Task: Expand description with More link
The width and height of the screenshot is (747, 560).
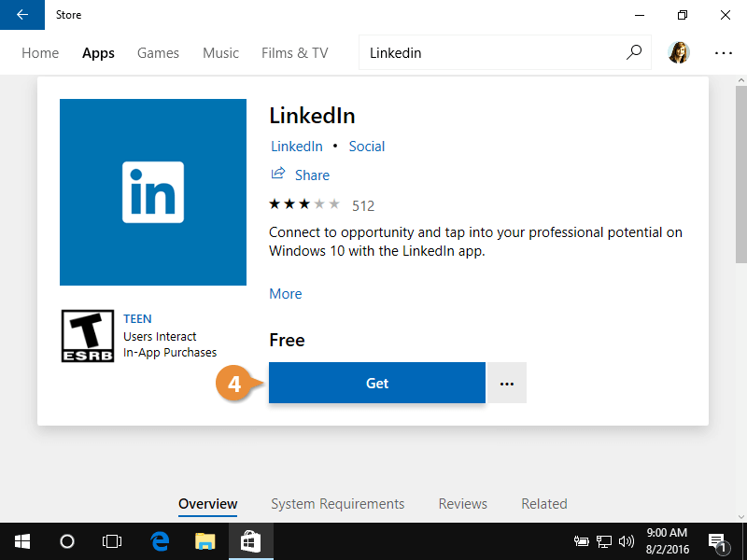Action: pyautogui.click(x=286, y=294)
